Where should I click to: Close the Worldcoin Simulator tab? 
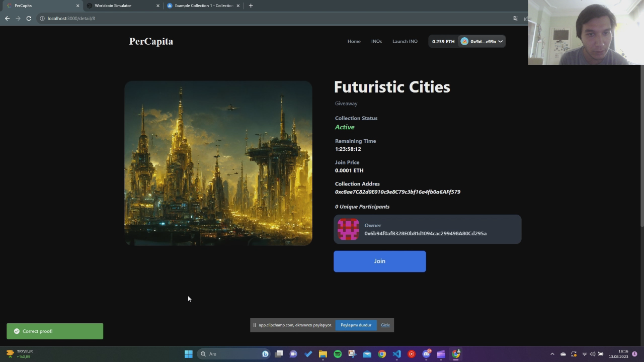pos(157,6)
